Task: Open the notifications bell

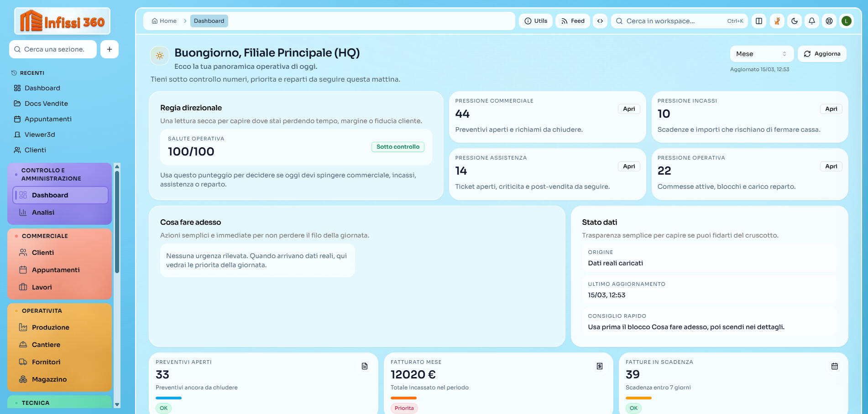Action: [x=811, y=21]
